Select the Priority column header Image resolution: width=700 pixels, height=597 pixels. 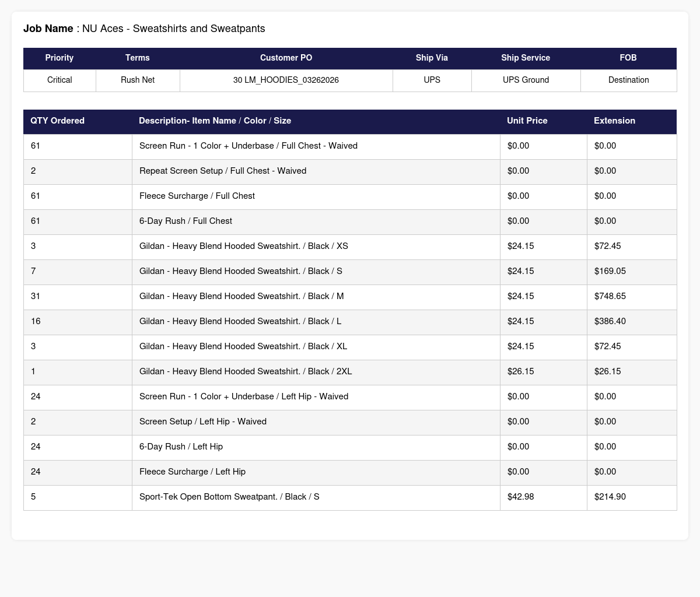tap(60, 58)
